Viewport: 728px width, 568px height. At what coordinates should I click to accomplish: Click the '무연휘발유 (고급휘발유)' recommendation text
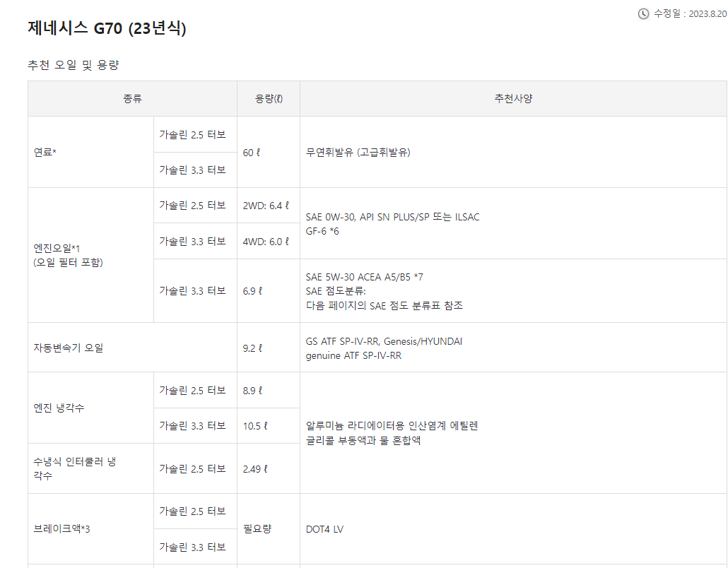tap(358, 152)
